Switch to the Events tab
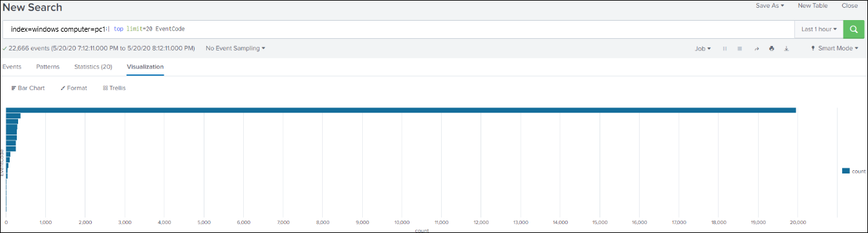Image resolution: width=868 pixels, height=233 pixels. tap(12, 67)
